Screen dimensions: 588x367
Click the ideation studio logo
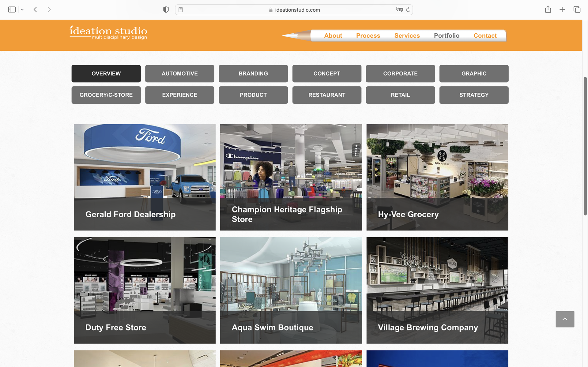tap(108, 32)
